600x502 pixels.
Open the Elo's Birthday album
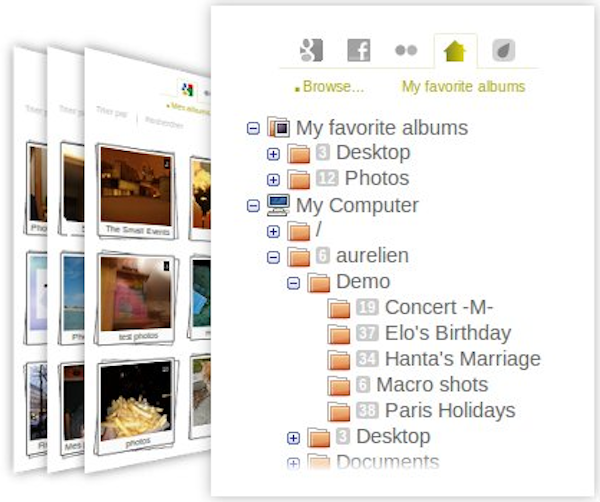pos(448,333)
